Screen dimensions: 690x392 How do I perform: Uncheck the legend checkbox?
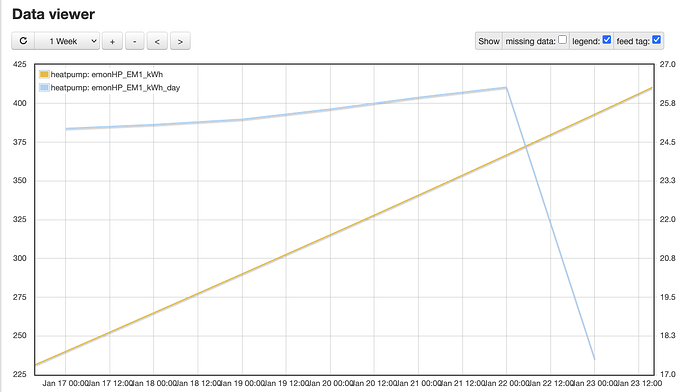point(607,40)
